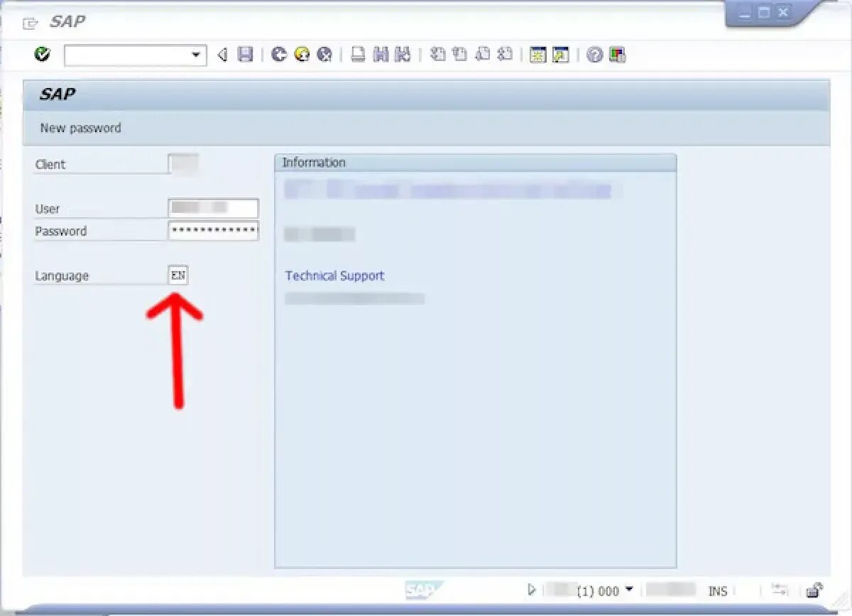Click the Technical Support text
Screen dimensions: 852x616
(334, 275)
